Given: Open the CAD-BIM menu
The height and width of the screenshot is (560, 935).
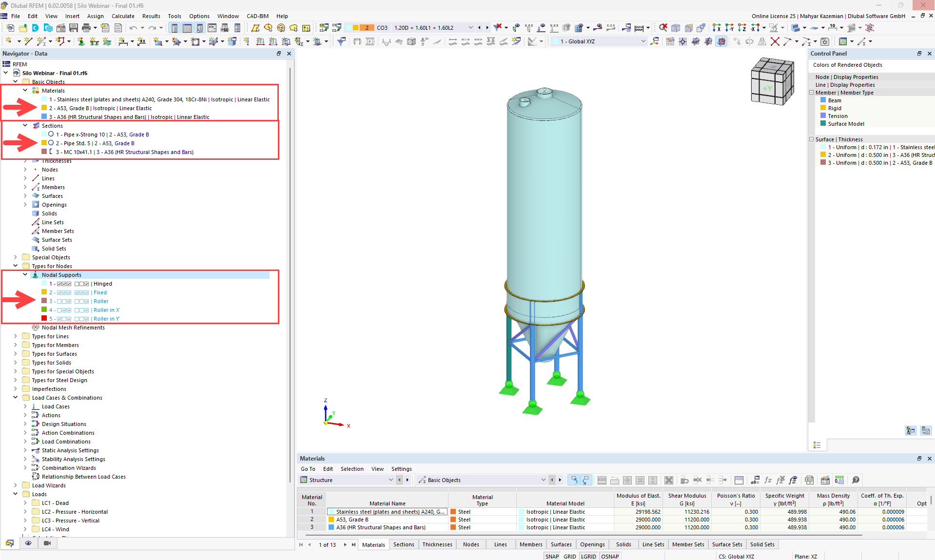Looking at the screenshot, I should coord(257,16).
